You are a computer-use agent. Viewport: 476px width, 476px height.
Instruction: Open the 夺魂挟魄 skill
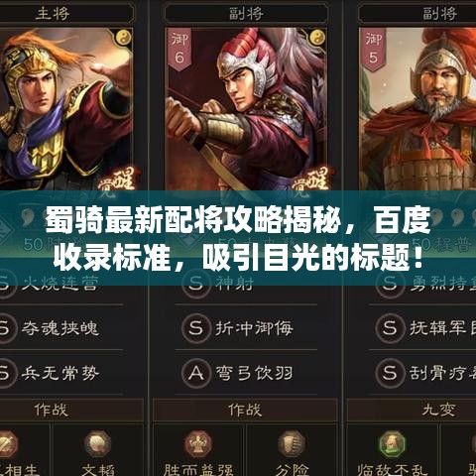click(59, 328)
